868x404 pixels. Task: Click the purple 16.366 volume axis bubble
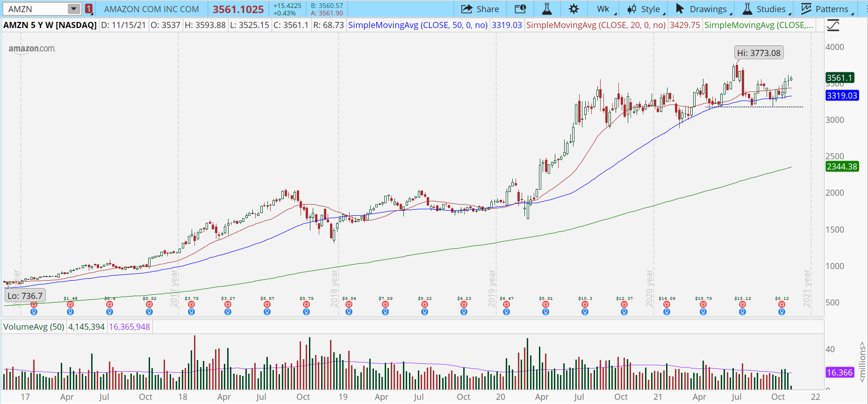click(839, 373)
